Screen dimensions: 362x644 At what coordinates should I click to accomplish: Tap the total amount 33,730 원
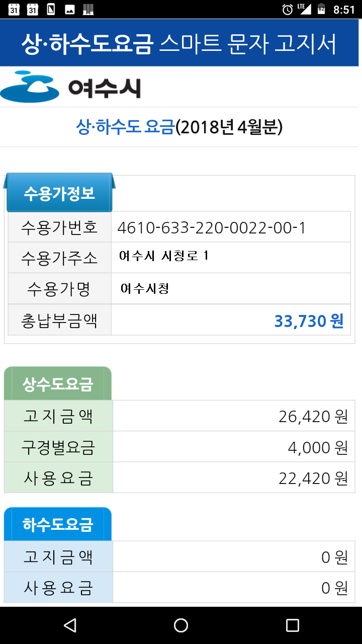click(x=309, y=320)
